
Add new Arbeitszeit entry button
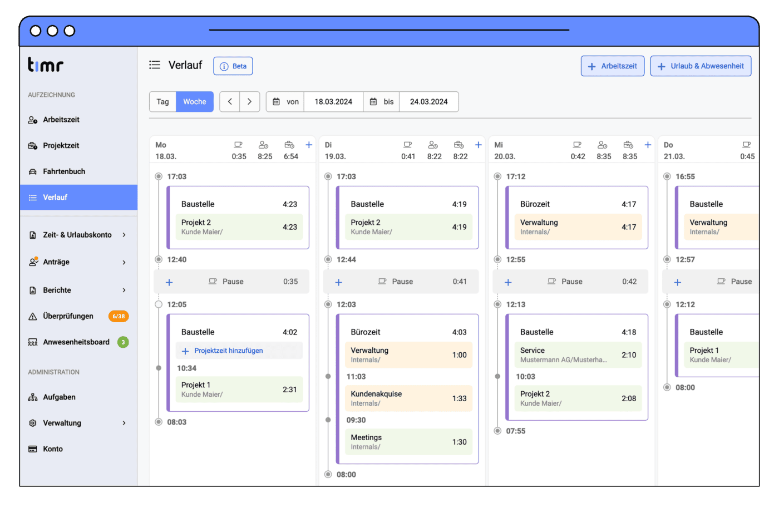613,66
